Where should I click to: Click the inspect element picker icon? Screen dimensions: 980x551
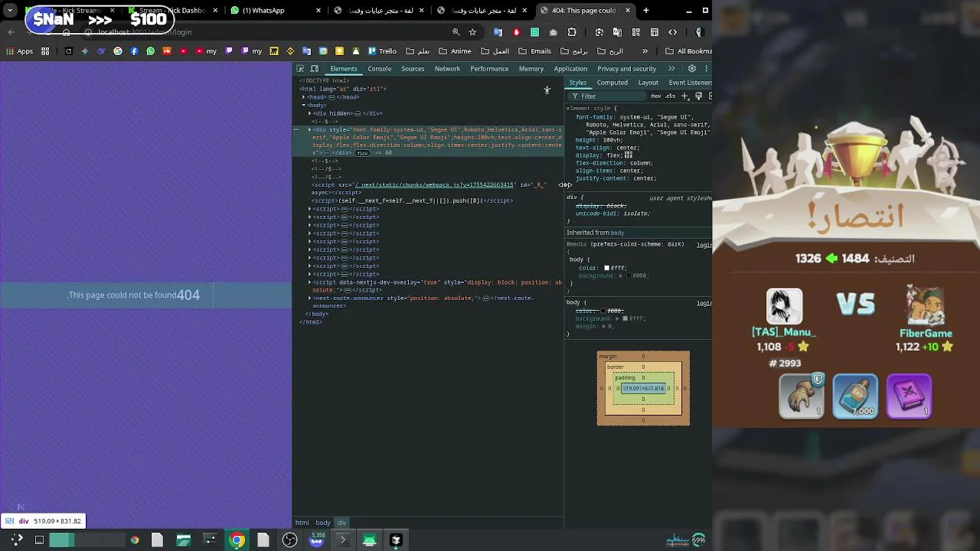301,69
